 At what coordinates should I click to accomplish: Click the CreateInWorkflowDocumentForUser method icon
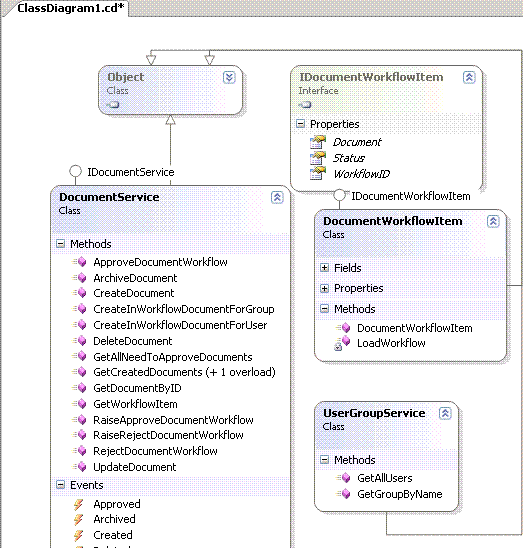(x=79, y=325)
